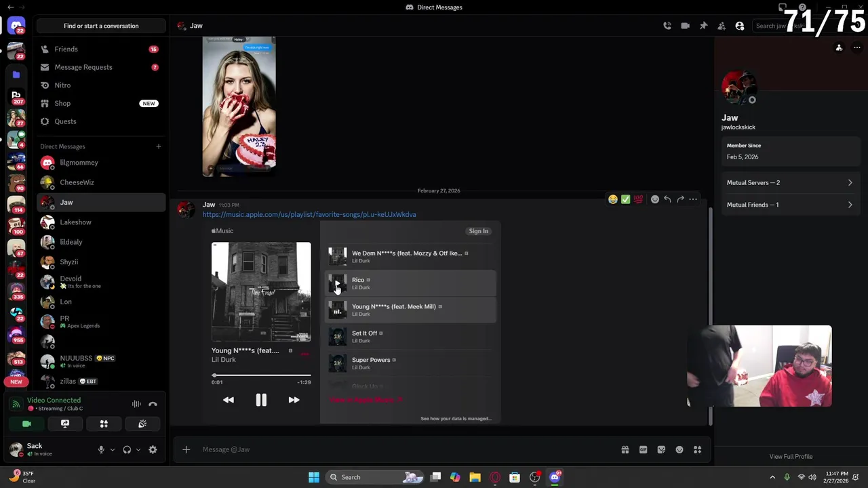Open pinned messages in Jaw's chat
868x488 pixels.
703,26
